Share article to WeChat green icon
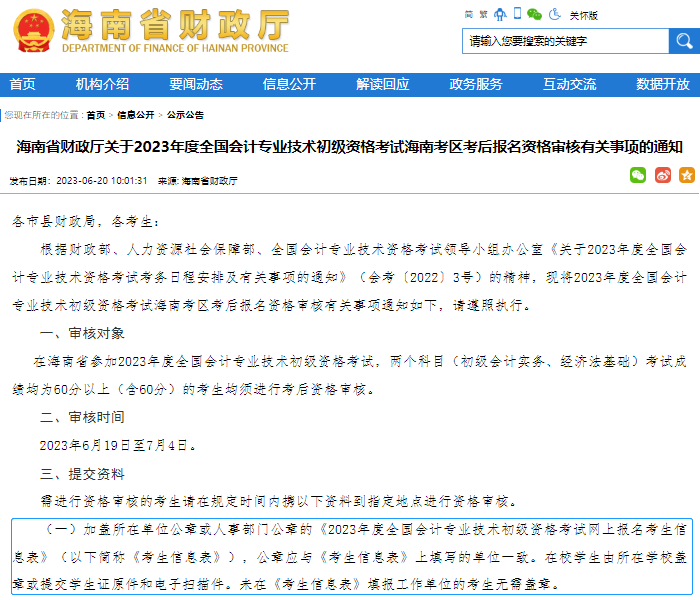Screen dimensions: 700x600 pos(637,175)
